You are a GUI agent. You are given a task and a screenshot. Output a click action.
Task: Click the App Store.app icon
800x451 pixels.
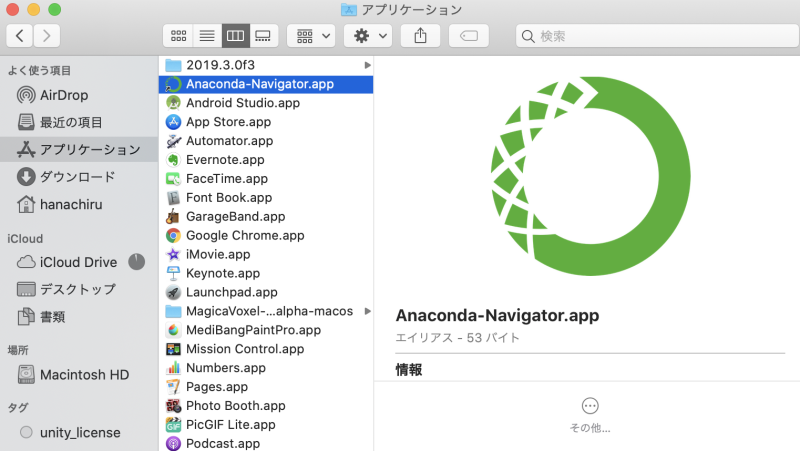(x=173, y=122)
